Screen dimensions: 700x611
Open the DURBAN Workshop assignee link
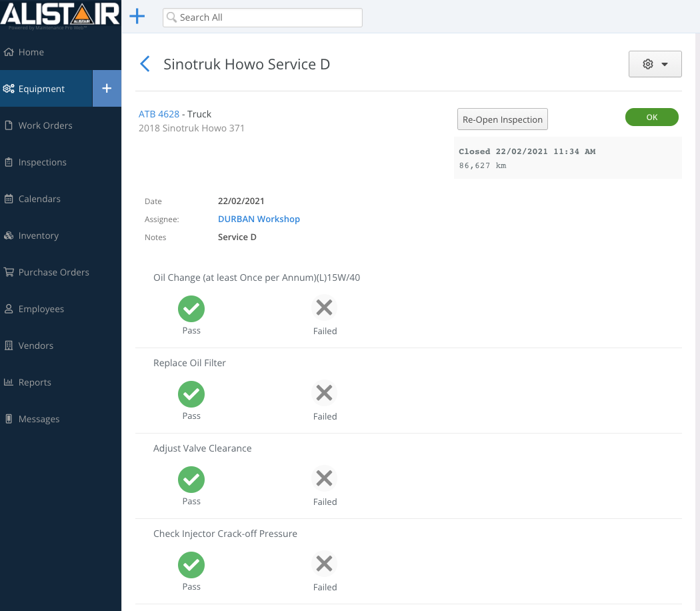tap(259, 219)
